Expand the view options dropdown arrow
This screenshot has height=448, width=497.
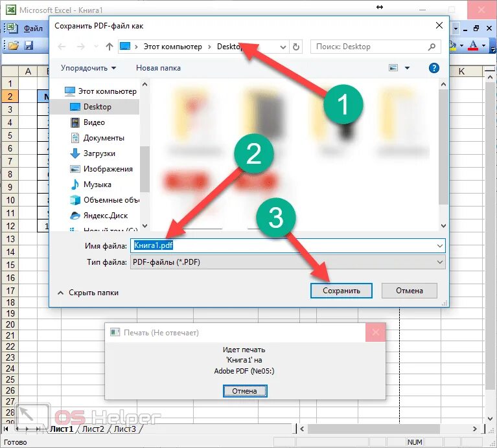pos(408,68)
